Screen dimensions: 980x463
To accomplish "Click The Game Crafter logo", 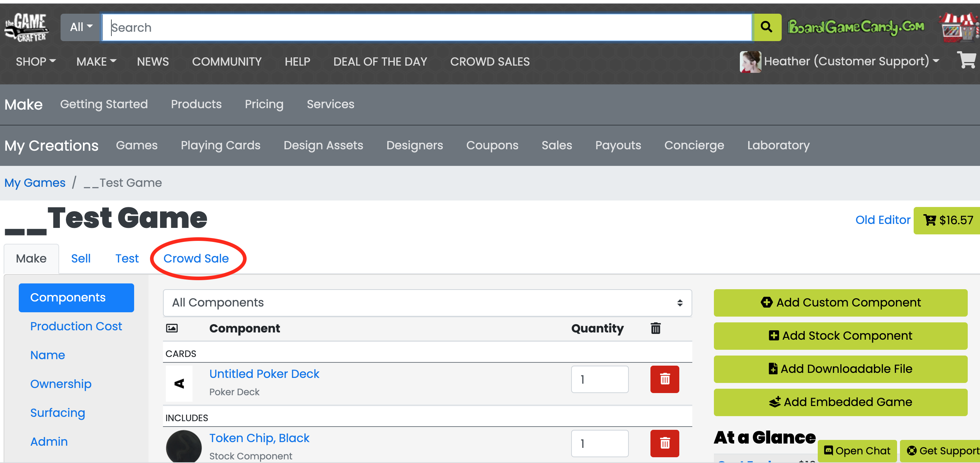I will pyautogui.click(x=27, y=27).
